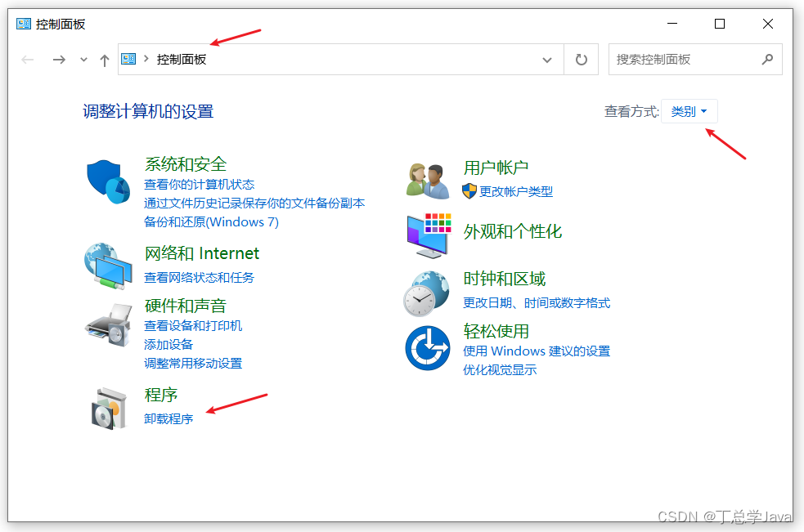Open 使用 Windows 建议的设置 link
The image size is (804, 532).
coord(537,351)
